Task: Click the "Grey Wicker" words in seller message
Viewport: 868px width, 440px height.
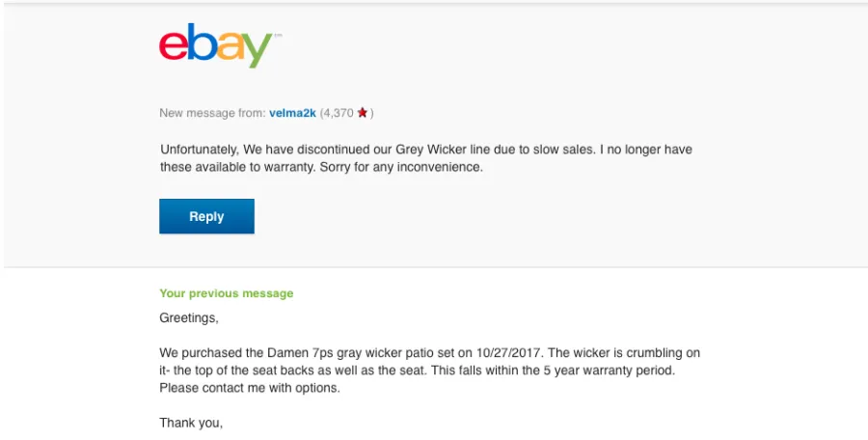Action: [429, 150]
